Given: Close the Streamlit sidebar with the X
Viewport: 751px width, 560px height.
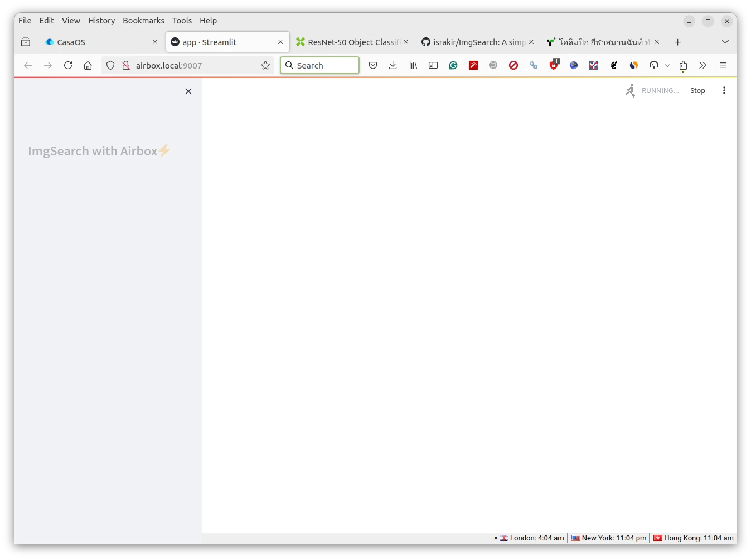Looking at the screenshot, I should pos(188,91).
